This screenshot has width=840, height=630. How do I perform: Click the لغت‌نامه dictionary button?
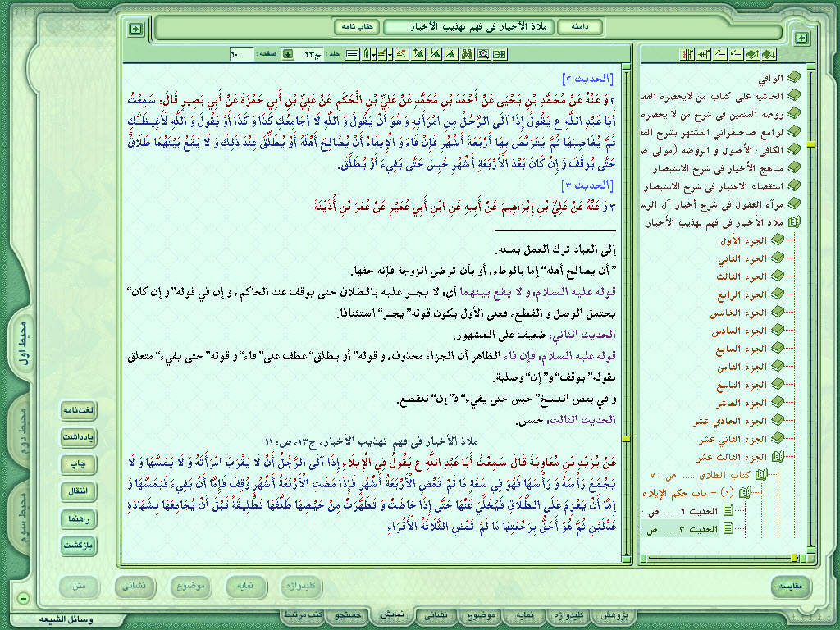[x=80, y=409]
